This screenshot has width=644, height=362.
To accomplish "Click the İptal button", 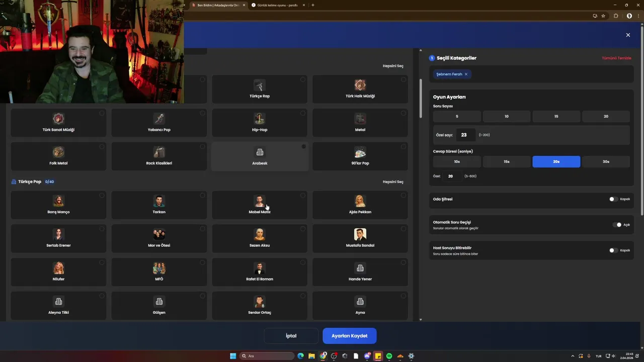I will (x=291, y=336).
